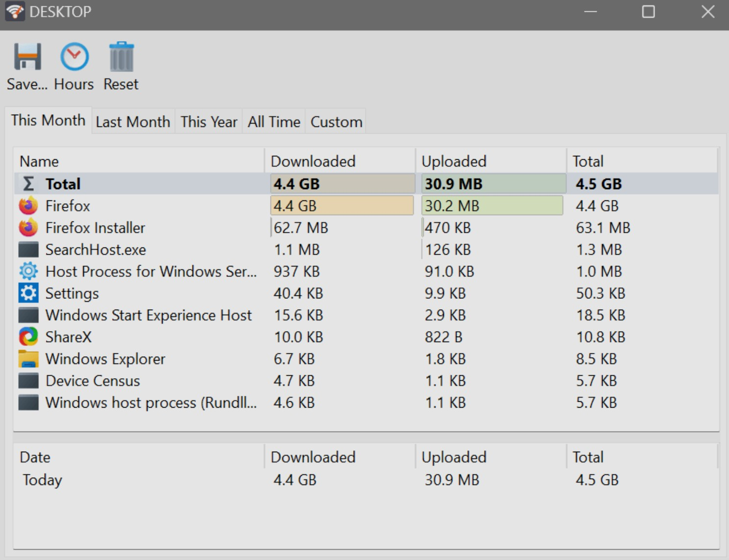
Task: Click the Windows Explorer folder icon
Action: coord(28,359)
